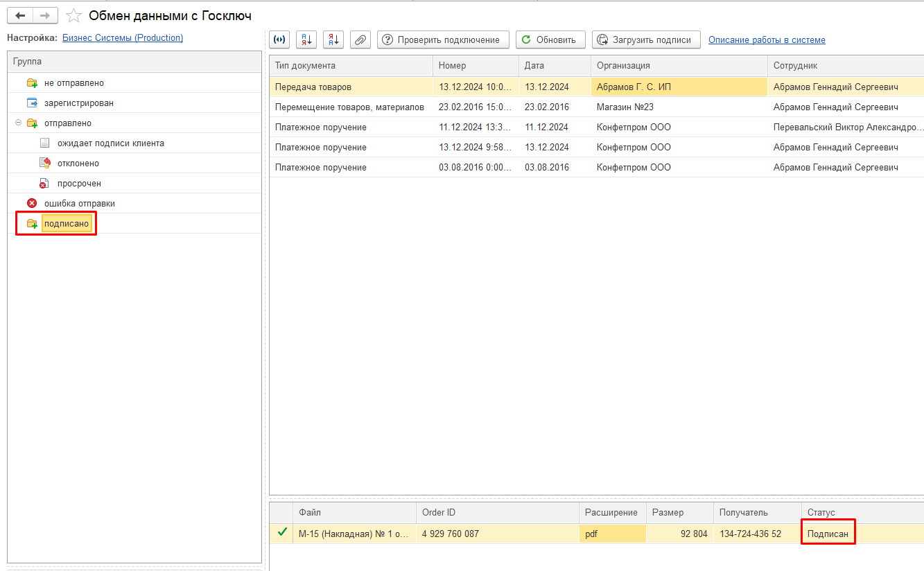Click the red error icon beside 'ошибка отправки'
Viewport: 924px width, 571px height.
click(x=32, y=204)
